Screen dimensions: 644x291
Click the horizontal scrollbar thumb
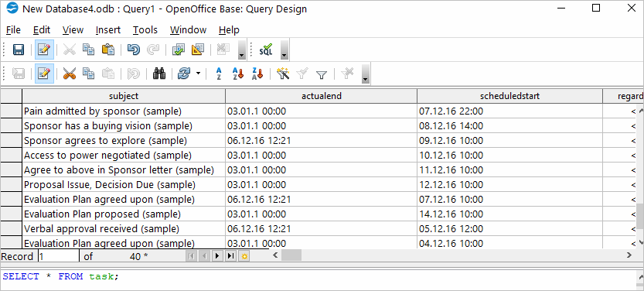[291, 255]
